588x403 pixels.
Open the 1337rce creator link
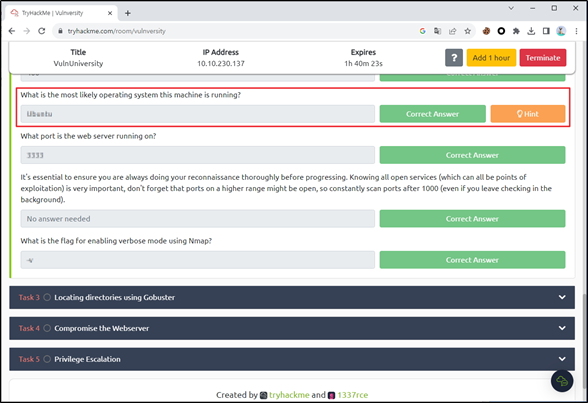click(x=352, y=395)
